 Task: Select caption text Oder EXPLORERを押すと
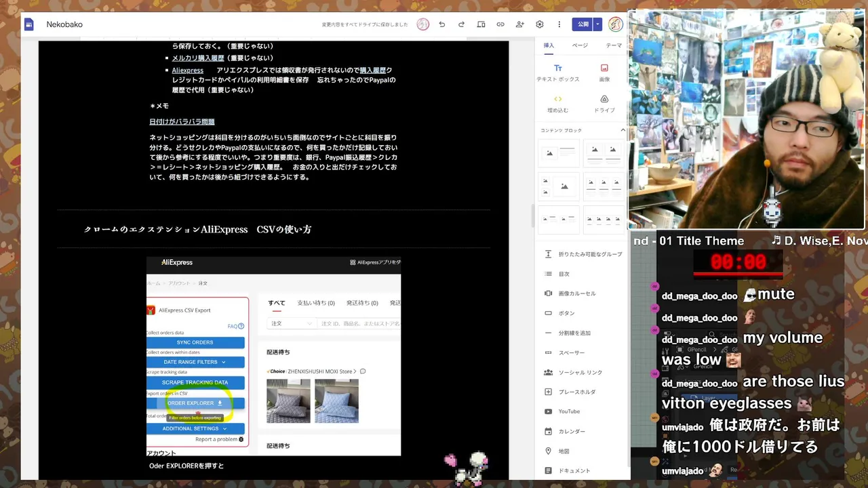(186, 466)
